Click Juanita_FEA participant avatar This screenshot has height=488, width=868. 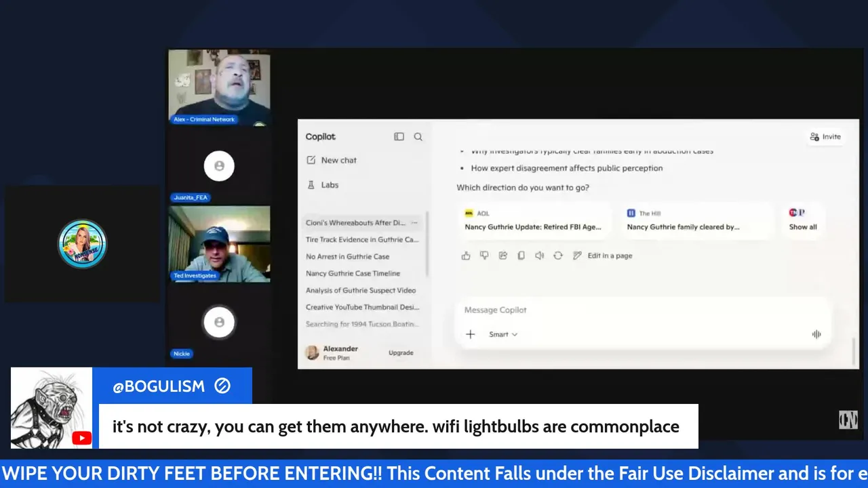tap(219, 166)
